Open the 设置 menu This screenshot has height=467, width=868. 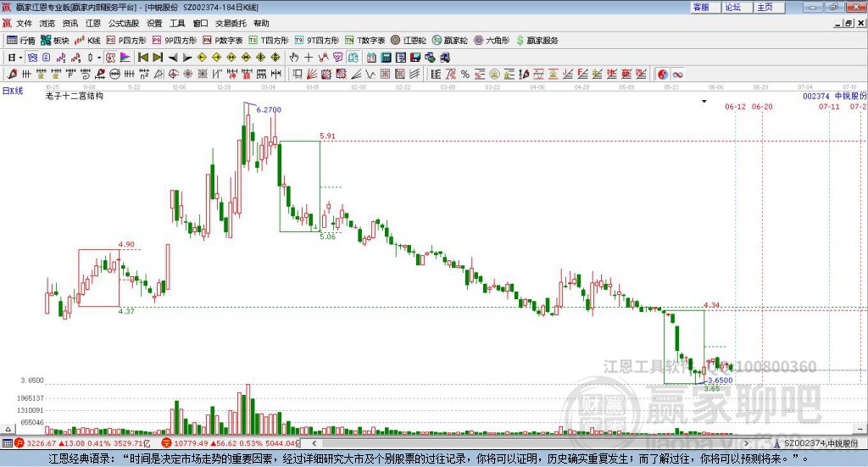click(154, 23)
